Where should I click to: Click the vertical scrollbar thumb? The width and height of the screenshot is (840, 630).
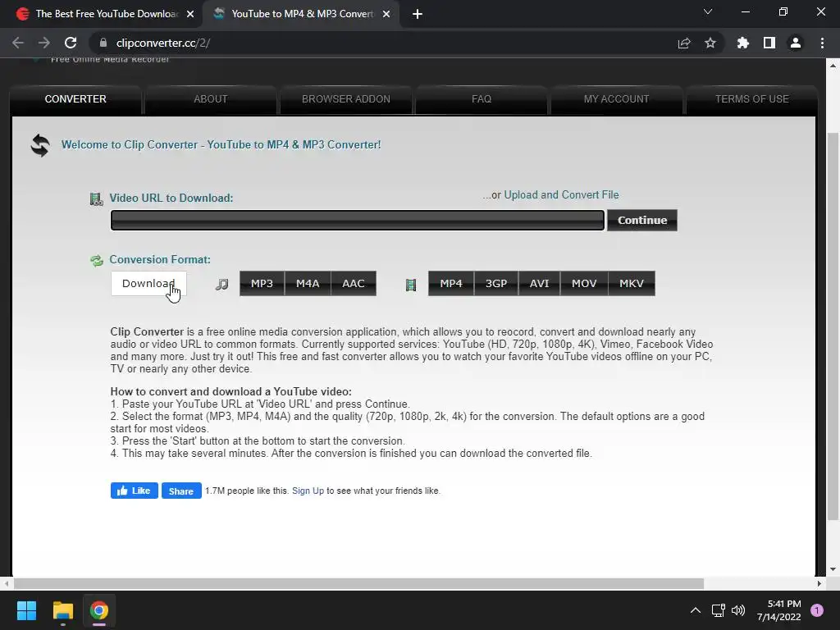[x=833, y=326]
